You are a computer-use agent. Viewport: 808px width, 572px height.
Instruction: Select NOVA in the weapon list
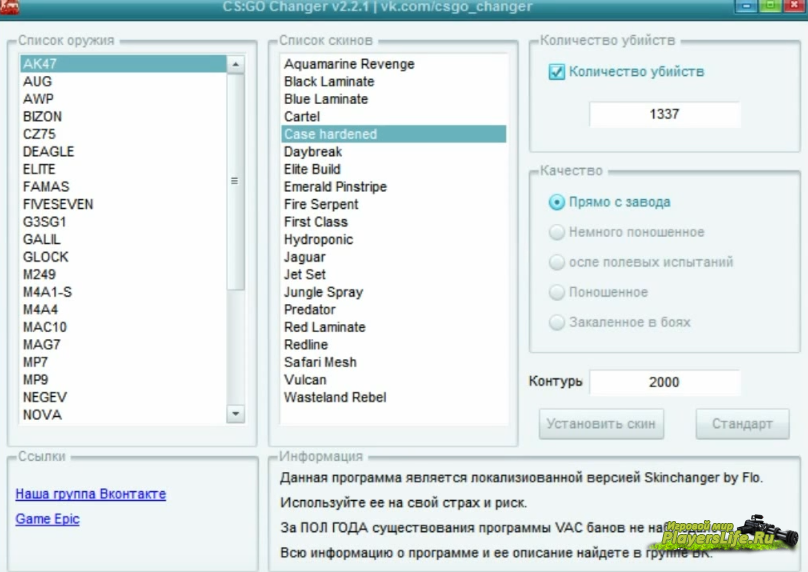[x=123, y=414]
